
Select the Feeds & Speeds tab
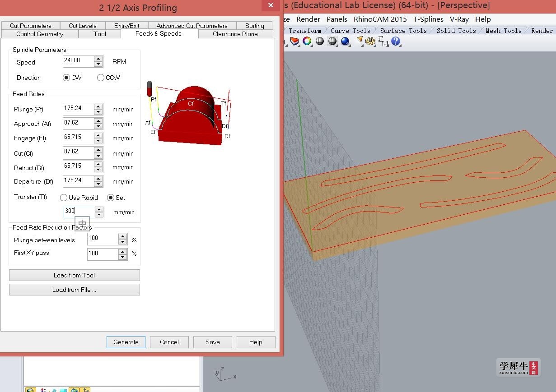coord(159,33)
